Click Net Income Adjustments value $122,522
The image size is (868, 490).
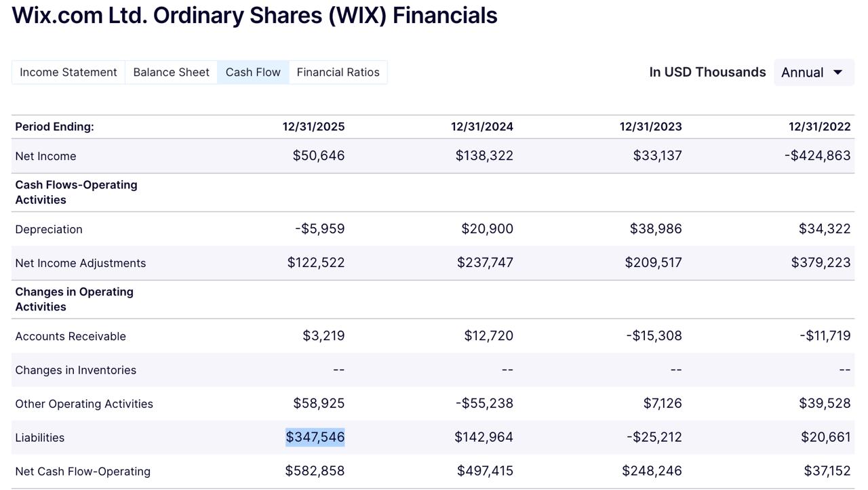coord(316,263)
